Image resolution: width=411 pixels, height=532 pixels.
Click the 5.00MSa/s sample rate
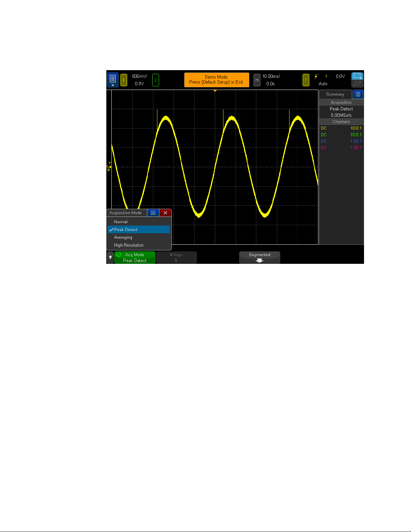pos(341,115)
